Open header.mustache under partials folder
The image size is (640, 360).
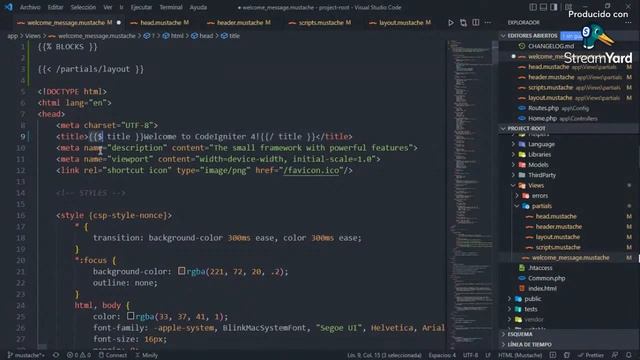pos(558,227)
